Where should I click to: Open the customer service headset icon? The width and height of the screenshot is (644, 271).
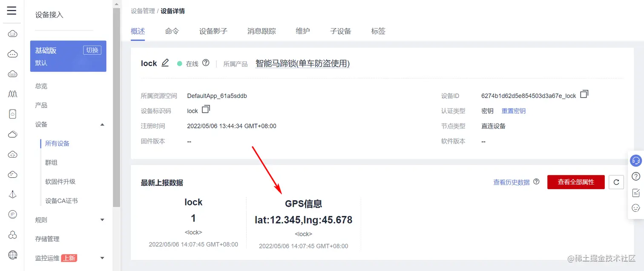click(636, 161)
